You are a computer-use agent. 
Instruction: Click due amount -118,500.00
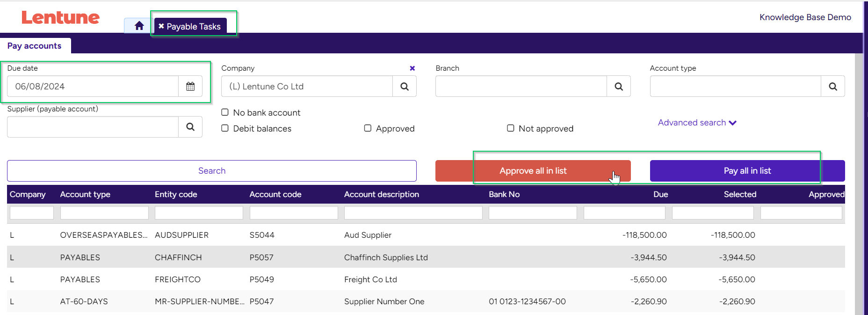(x=644, y=235)
